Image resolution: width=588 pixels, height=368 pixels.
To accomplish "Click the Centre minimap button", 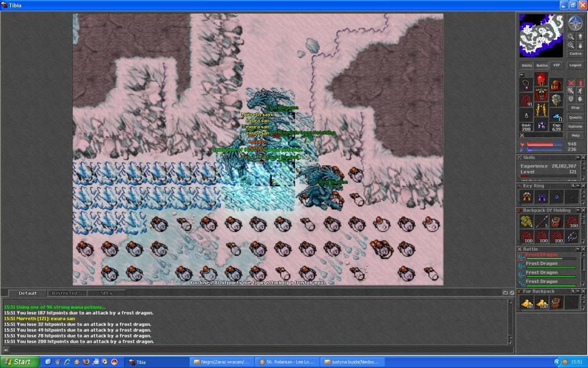I will (x=575, y=53).
